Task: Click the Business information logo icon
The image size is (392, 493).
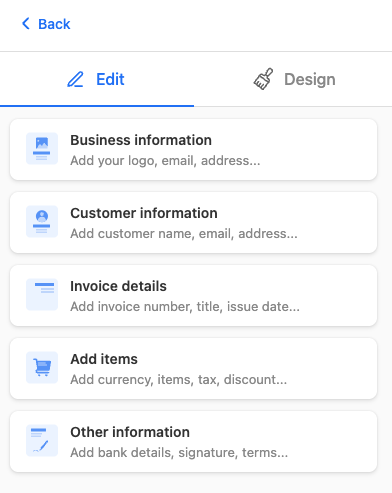Action: pos(42,149)
